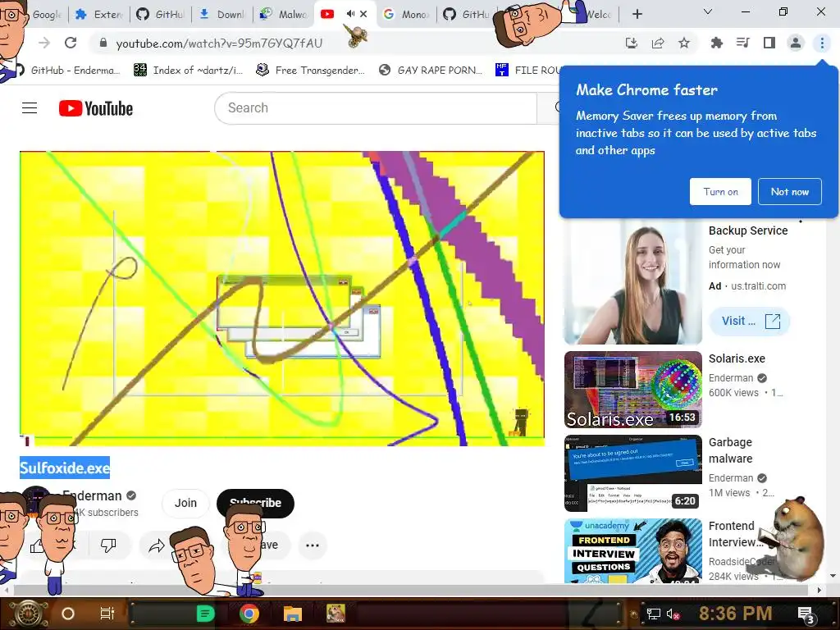
Task: Switch to the Malware tab
Action: click(284, 15)
